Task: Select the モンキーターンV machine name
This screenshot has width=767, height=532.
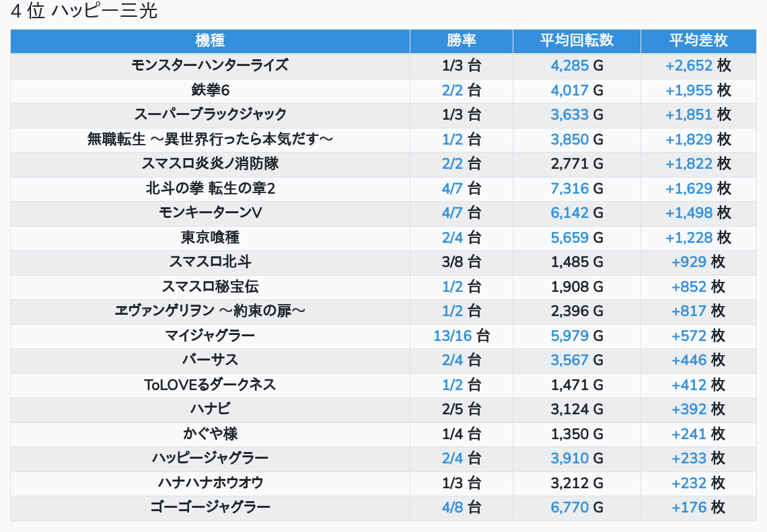Action: pos(210,213)
